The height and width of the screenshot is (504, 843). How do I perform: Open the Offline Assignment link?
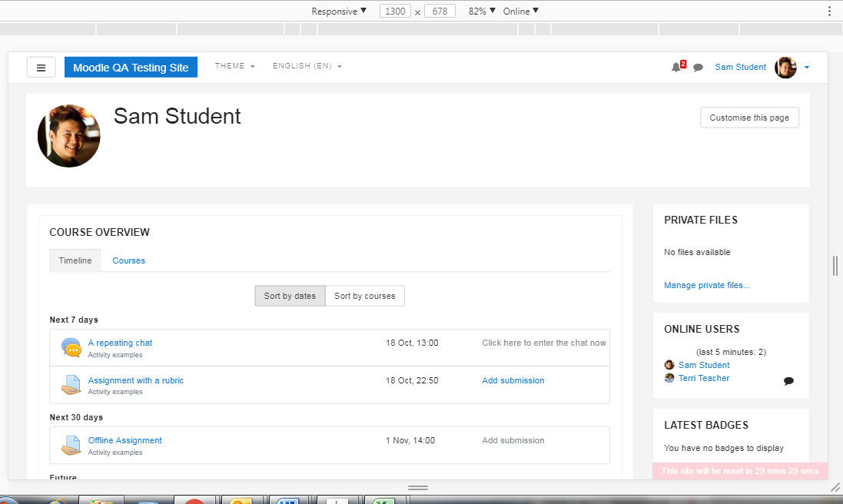coord(124,440)
